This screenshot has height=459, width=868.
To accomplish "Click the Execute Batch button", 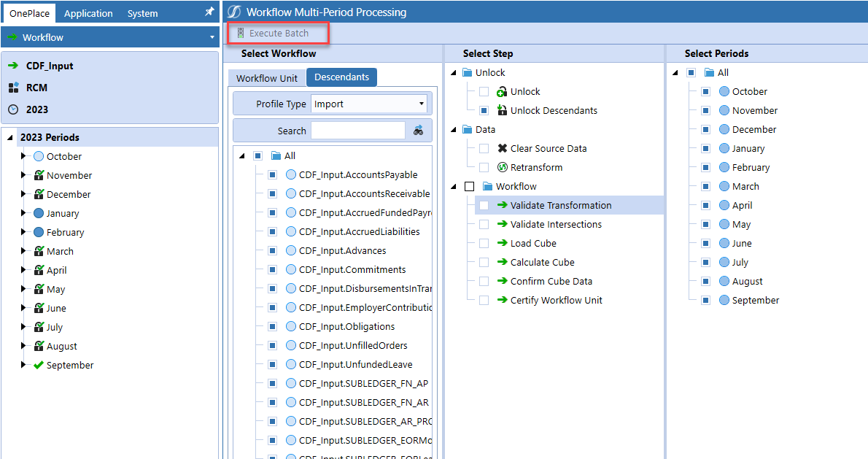I will 278,33.
